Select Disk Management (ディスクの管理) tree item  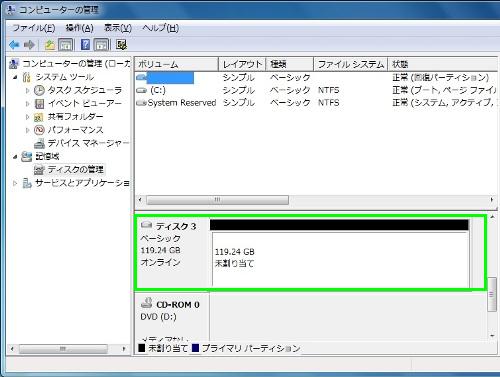point(75,170)
